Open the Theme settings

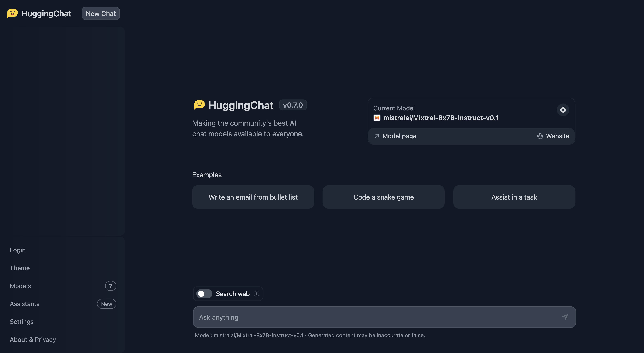[x=20, y=268]
